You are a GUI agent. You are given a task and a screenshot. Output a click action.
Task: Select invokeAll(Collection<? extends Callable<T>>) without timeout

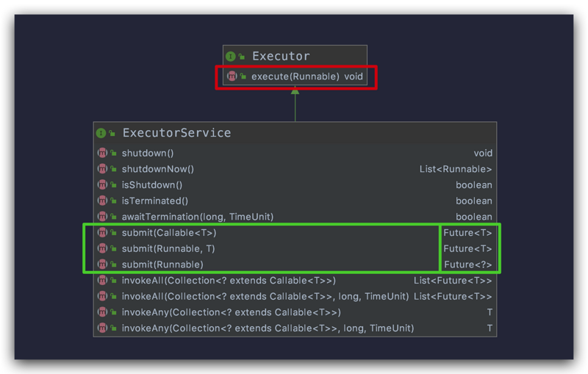[x=229, y=281]
